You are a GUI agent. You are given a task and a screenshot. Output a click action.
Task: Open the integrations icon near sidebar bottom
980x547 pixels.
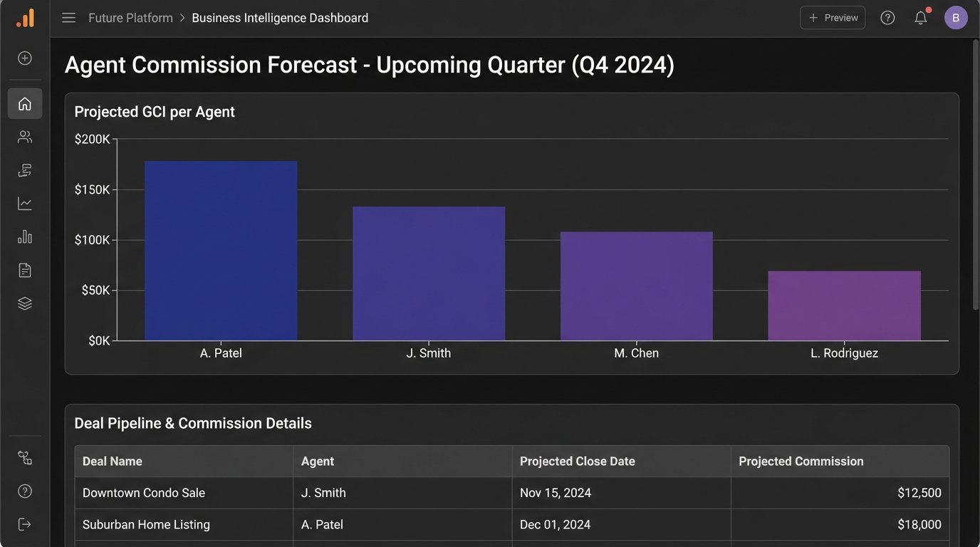[x=24, y=457]
